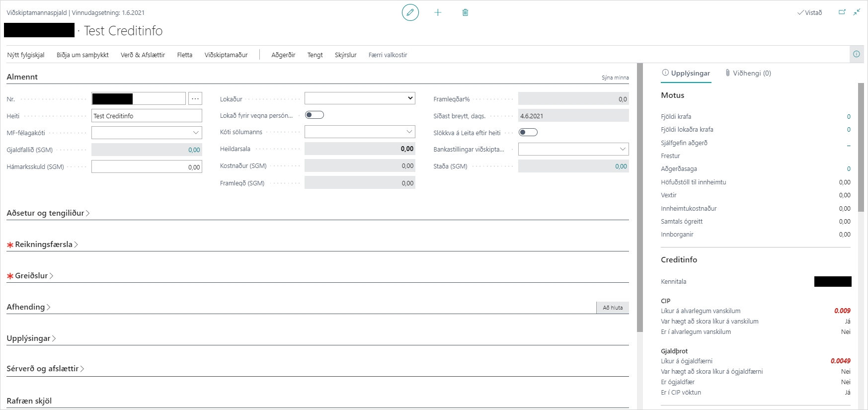
Task: Open the Viðhengi attachments tab
Action: (748, 73)
